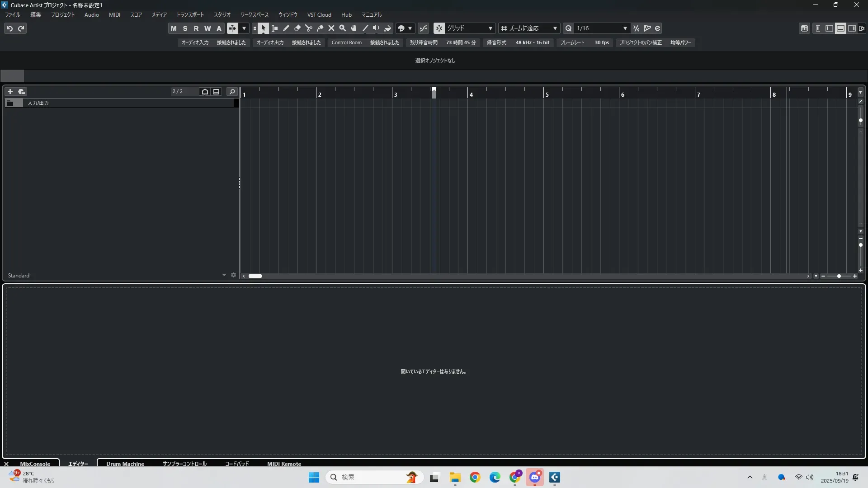The height and width of the screenshot is (488, 868).
Task: Open the track search magnifier
Action: 232,92
